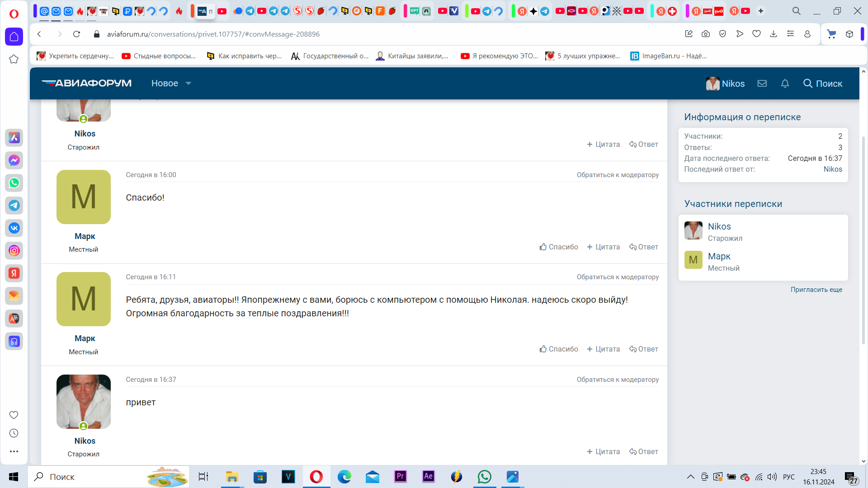Open Opera account profile icon
This screenshot has width=868, height=488.
(x=807, y=34)
